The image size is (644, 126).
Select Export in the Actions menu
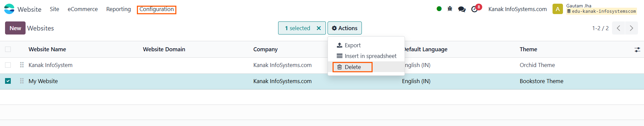(x=349, y=45)
